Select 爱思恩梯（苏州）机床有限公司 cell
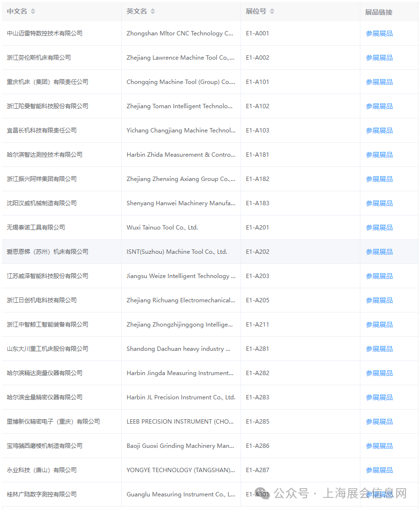 pos(48,251)
